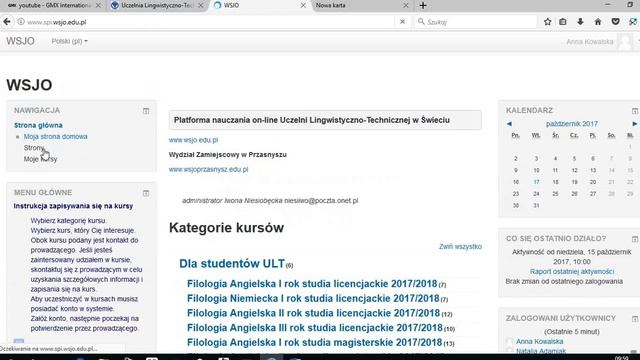The height and width of the screenshot is (360, 640).
Task: Open Filologia Angielska II rok studia licencjackie
Action: [x=313, y=313]
